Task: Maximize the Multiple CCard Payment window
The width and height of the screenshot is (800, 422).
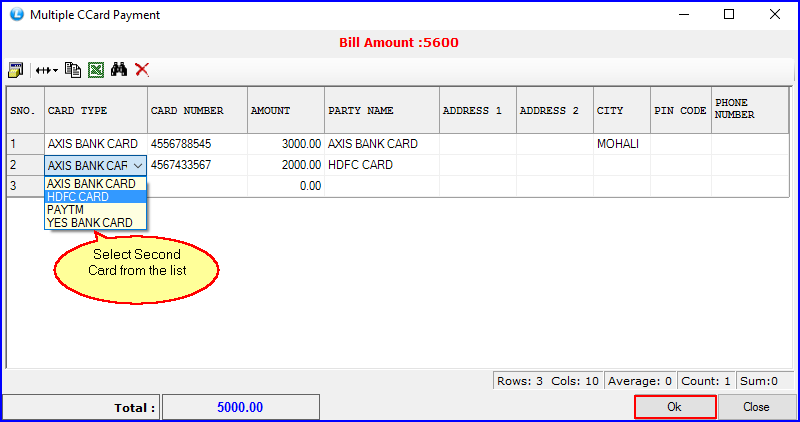Action: [x=729, y=14]
